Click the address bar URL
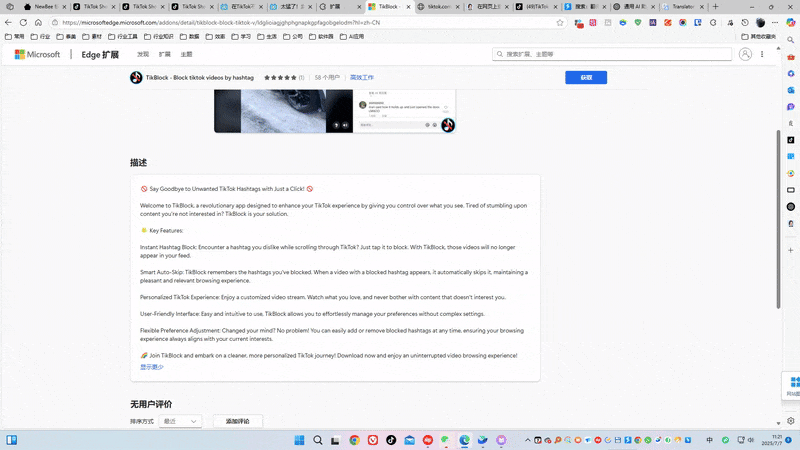The height and width of the screenshot is (450, 800). [221, 22]
